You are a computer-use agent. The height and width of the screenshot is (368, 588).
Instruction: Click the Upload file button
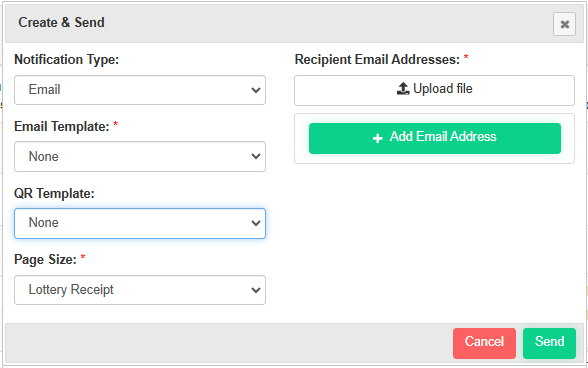pos(434,90)
